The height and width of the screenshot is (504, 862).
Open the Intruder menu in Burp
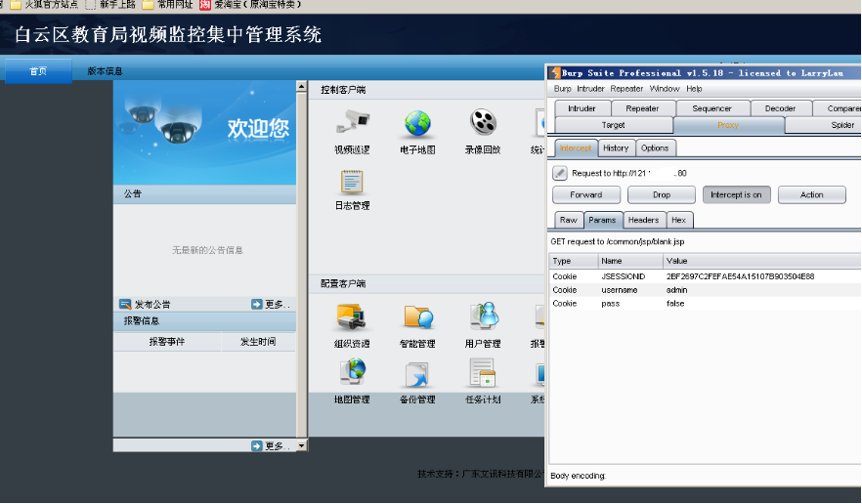point(590,89)
